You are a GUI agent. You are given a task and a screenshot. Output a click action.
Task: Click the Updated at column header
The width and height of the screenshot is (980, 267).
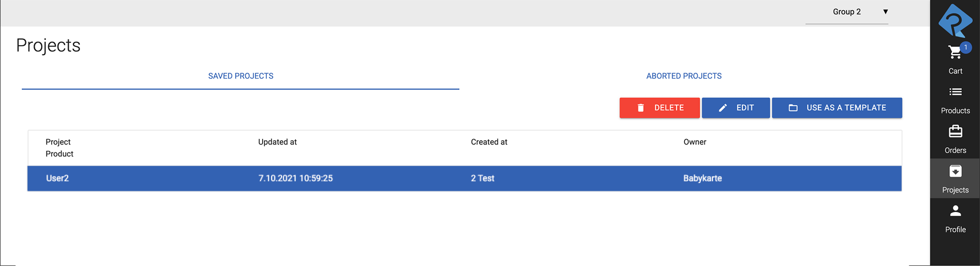tap(277, 142)
